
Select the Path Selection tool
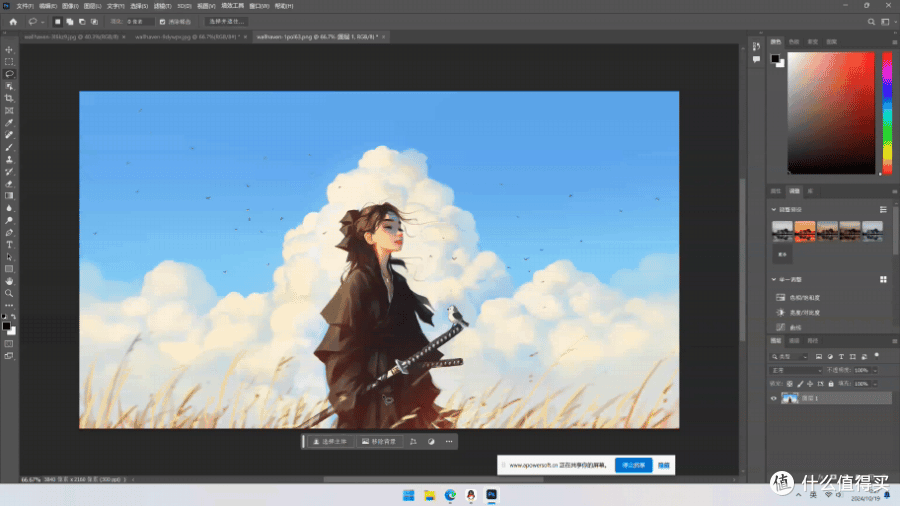(x=9, y=257)
